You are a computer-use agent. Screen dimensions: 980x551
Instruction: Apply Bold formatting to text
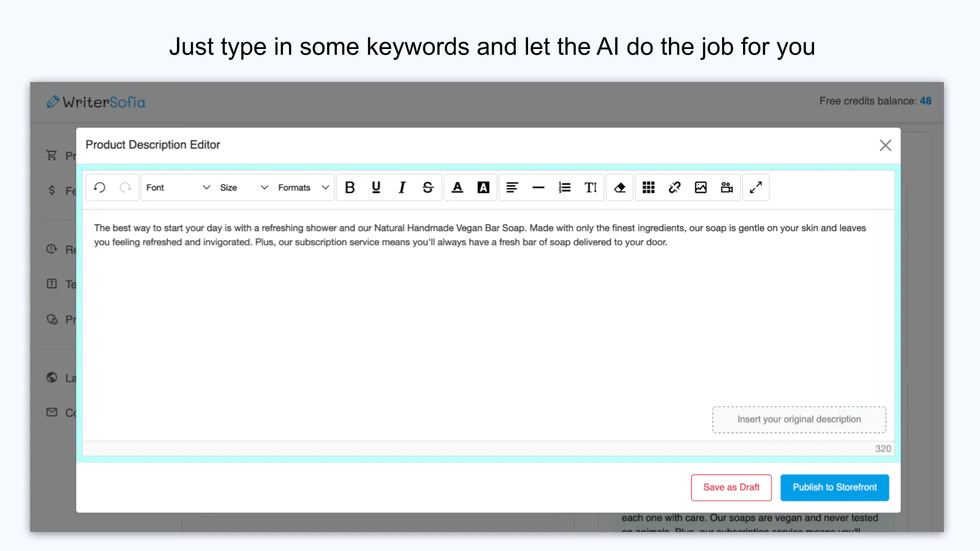(x=350, y=187)
